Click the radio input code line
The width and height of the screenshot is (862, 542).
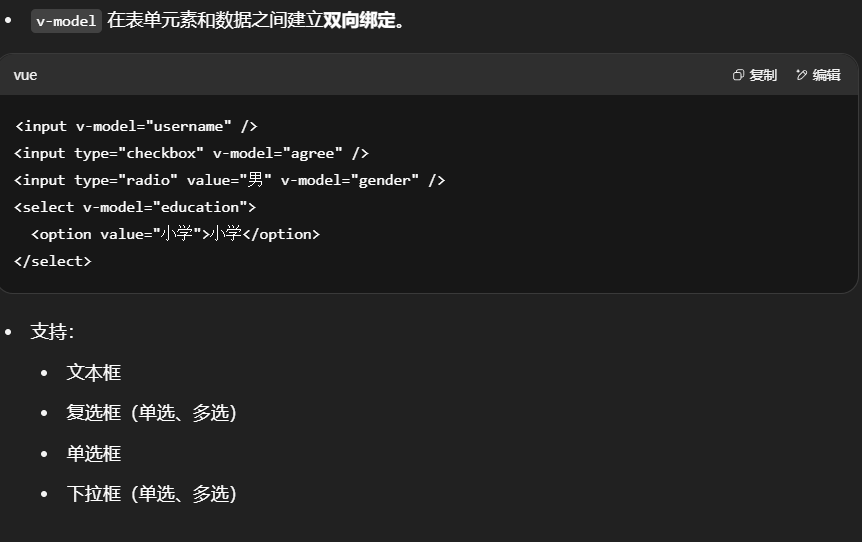pyautogui.click(x=229, y=180)
